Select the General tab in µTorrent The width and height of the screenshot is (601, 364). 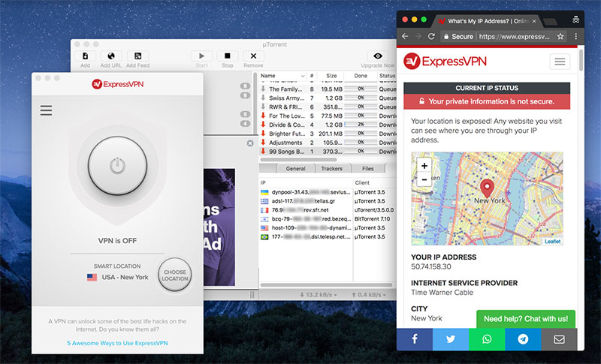pyautogui.click(x=295, y=168)
